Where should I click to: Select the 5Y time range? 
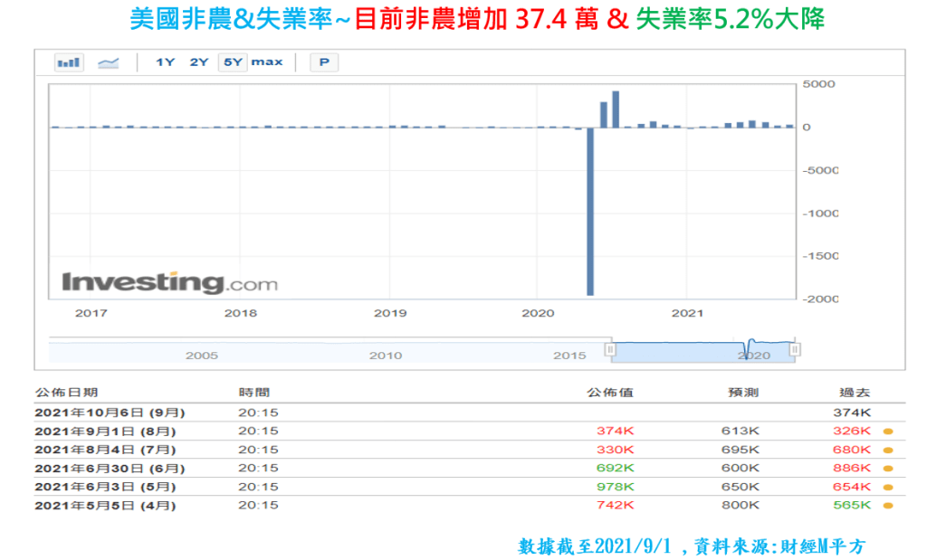coord(233,62)
